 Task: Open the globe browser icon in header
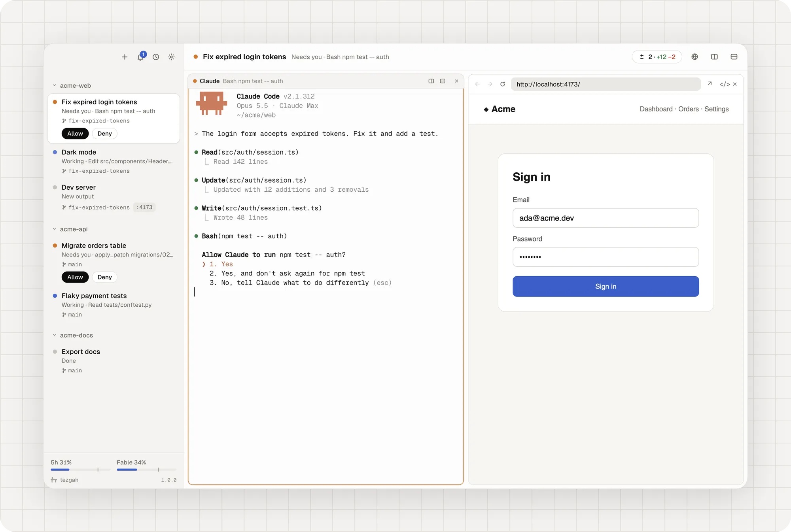click(694, 57)
